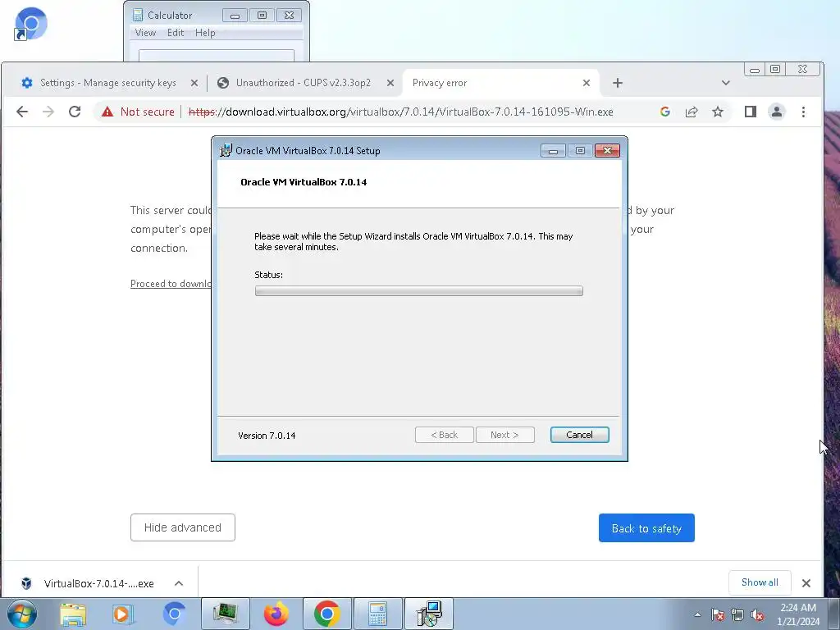The image size is (840, 630).
Task: Open Chromium from the taskbar
Action: pyautogui.click(x=174, y=614)
